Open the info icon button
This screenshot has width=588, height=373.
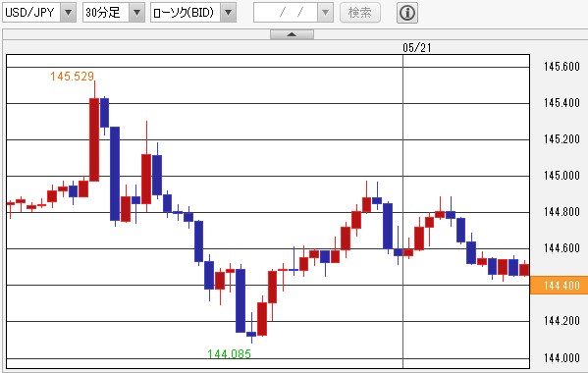(407, 13)
